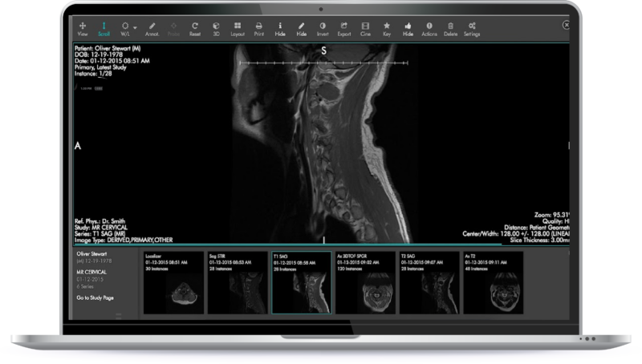
Task: Delete using the trash icon
Action: click(450, 29)
